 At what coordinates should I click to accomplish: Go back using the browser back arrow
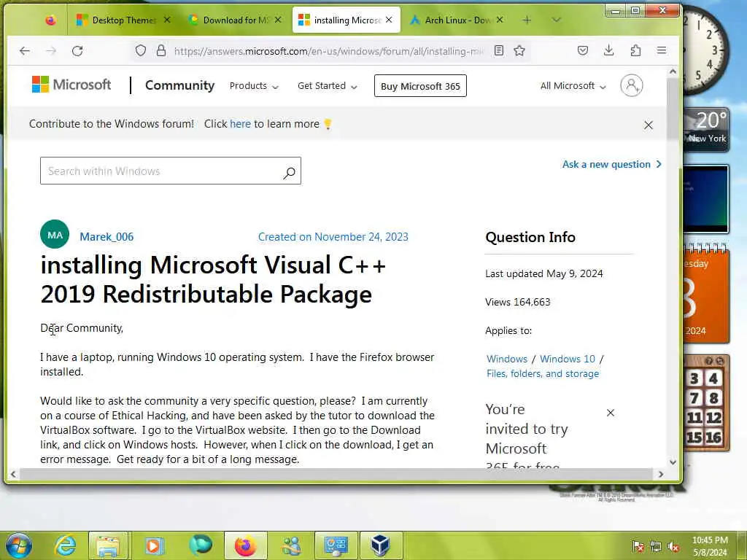tap(24, 50)
